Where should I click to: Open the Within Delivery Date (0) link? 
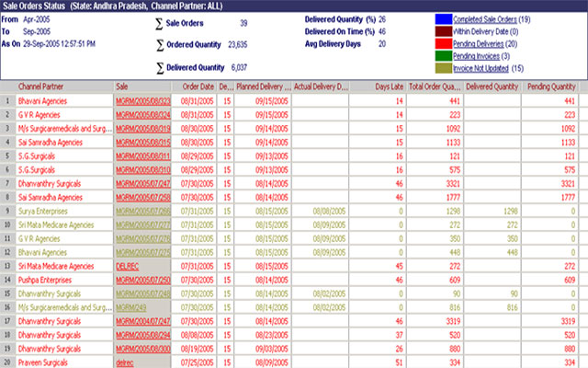click(485, 31)
